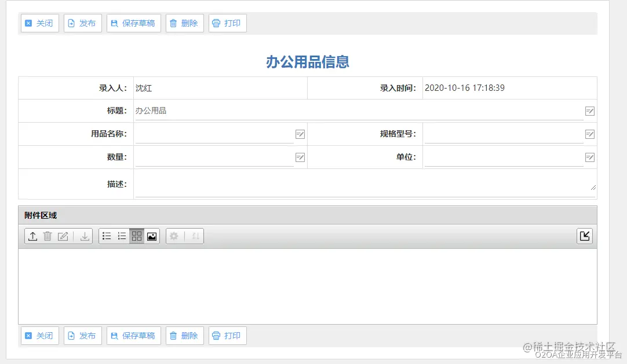The height and width of the screenshot is (364, 627).
Task: Focus the 单位 input field
Action: click(504, 157)
